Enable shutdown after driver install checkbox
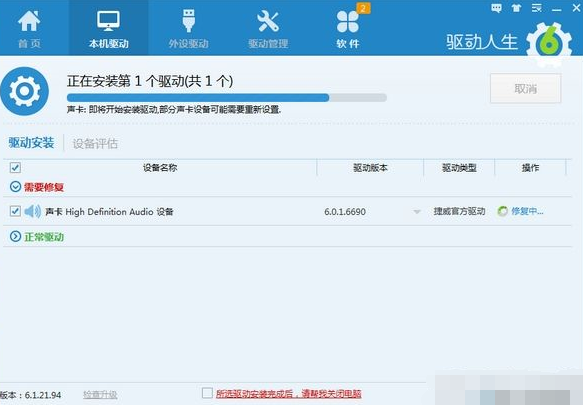583x405 pixels. [207, 393]
